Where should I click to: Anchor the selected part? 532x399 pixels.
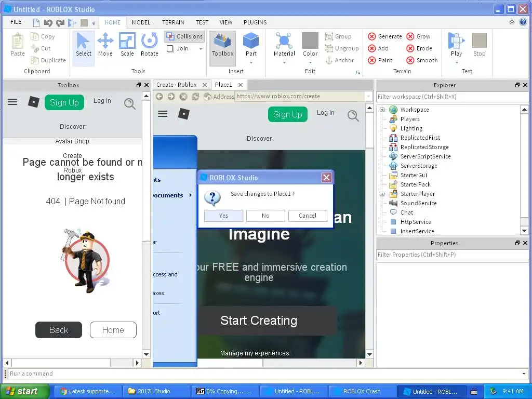point(340,60)
